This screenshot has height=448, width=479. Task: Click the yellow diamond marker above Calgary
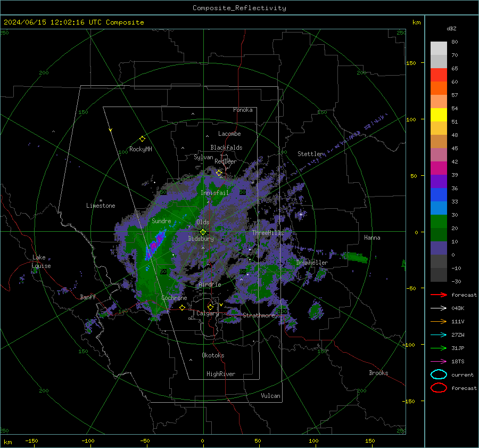[x=210, y=307]
